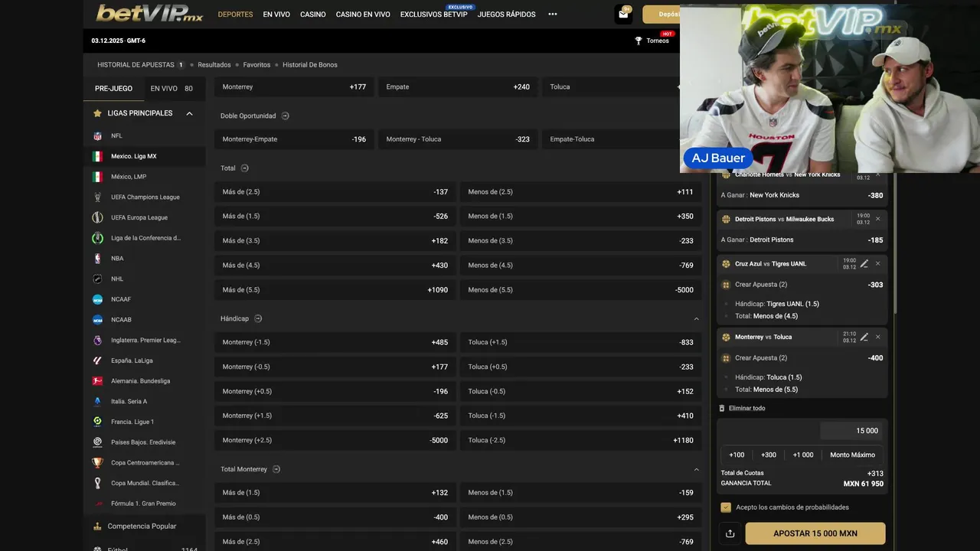Open the mail notifications icon
Screen dimensions: 980x551
(x=623, y=14)
